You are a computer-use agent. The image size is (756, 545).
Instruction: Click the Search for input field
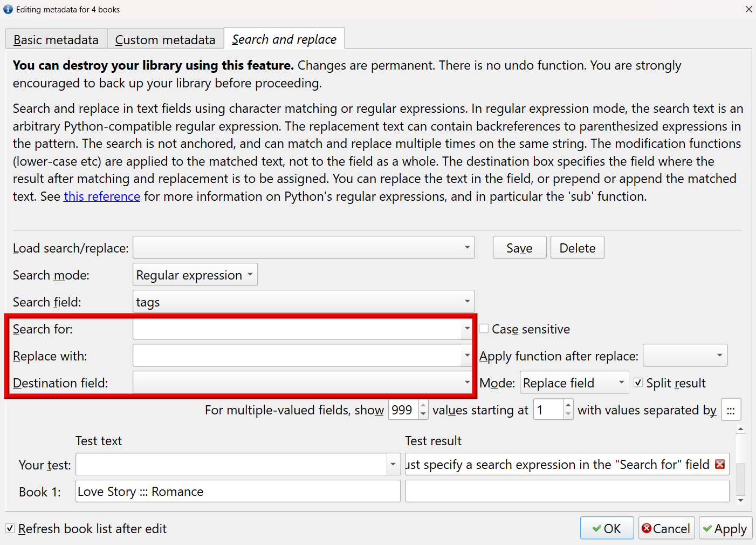[x=297, y=329]
